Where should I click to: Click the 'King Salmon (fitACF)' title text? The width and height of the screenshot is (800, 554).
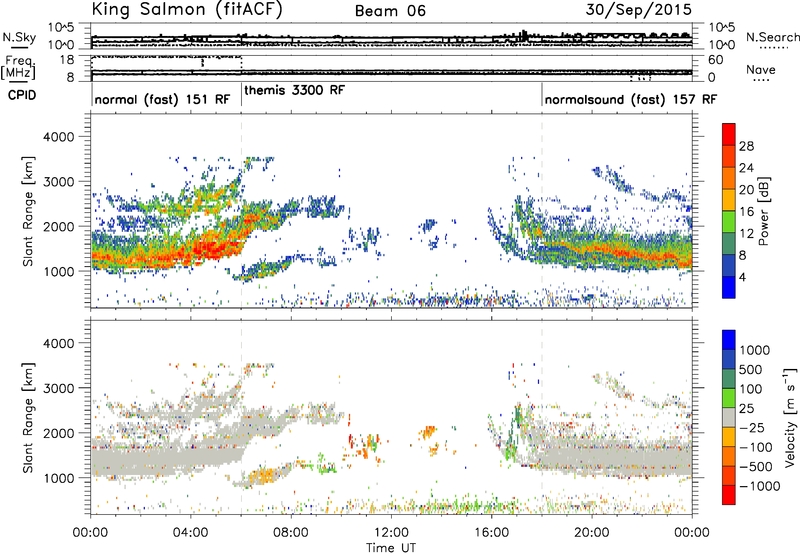[x=187, y=10]
